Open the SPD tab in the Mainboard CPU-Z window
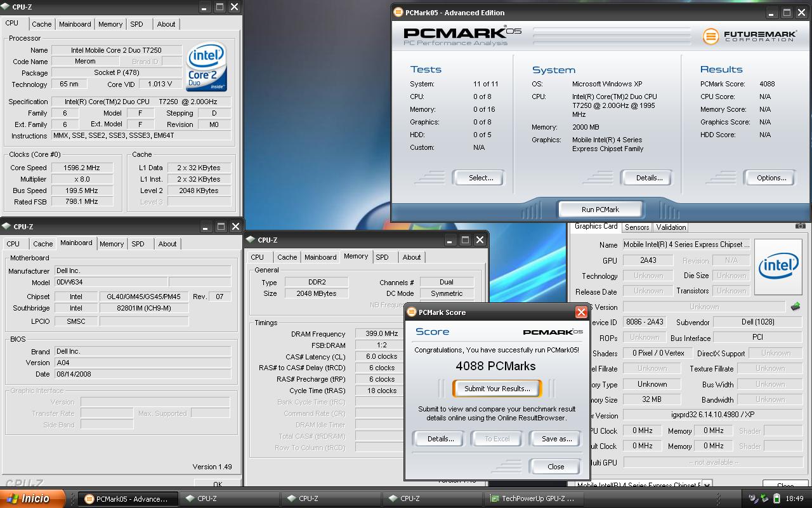The height and width of the screenshot is (508, 812). (138, 244)
